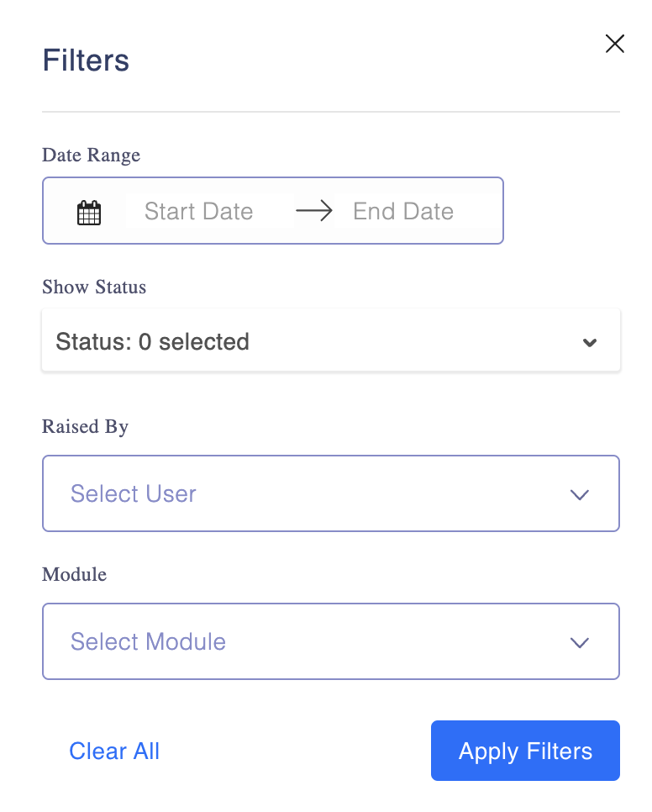This screenshot has height=812, width=652.
Task: Click the Filters heading
Action: [x=86, y=61]
